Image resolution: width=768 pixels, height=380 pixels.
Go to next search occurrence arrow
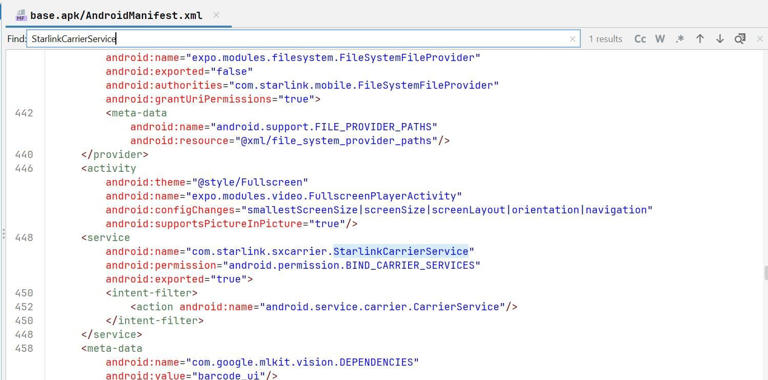click(x=720, y=39)
